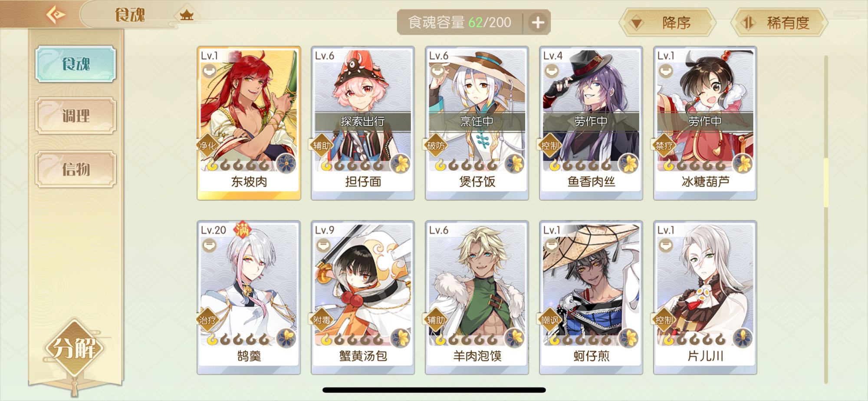The height and width of the screenshot is (401, 868).
Task: Tap the 满 max-level badge on 鹄羹
Action: pos(242,229)
